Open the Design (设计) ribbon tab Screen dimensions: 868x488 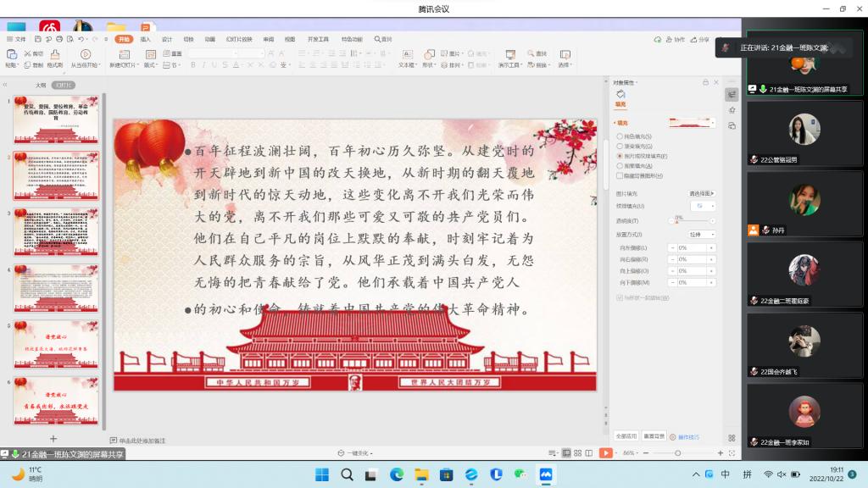click(167, 39)
